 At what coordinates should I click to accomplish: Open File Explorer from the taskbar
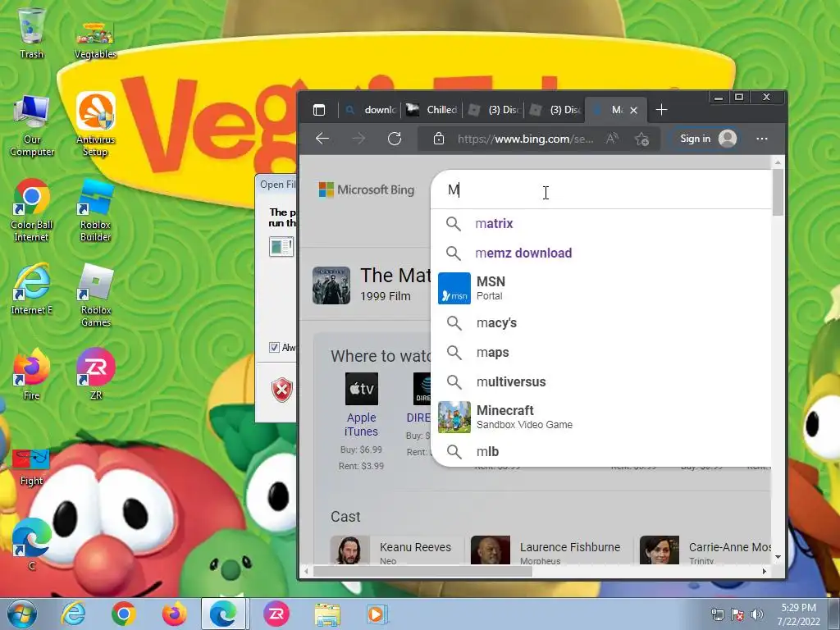click(327, 614)
